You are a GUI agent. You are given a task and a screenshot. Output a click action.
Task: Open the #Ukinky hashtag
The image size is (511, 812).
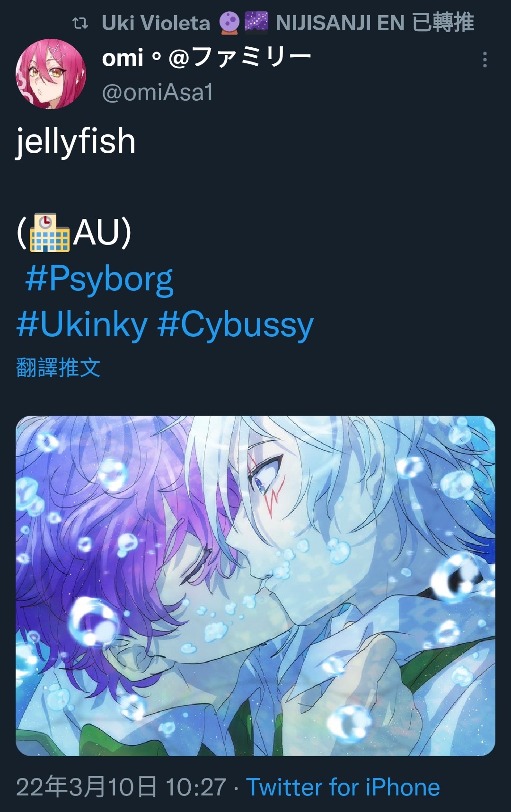point(82,325)
